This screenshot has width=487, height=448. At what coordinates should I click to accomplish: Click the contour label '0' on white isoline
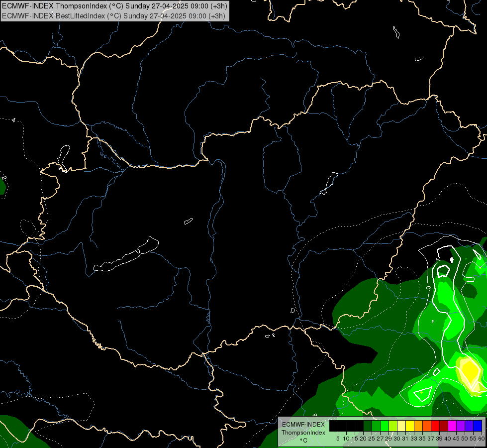[x=428, y=288]
